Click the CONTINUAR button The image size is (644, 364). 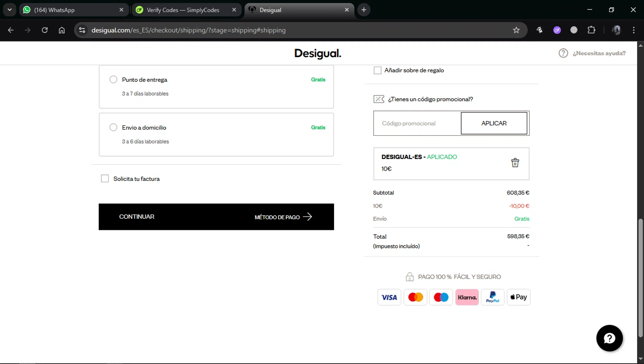(216, 217)
